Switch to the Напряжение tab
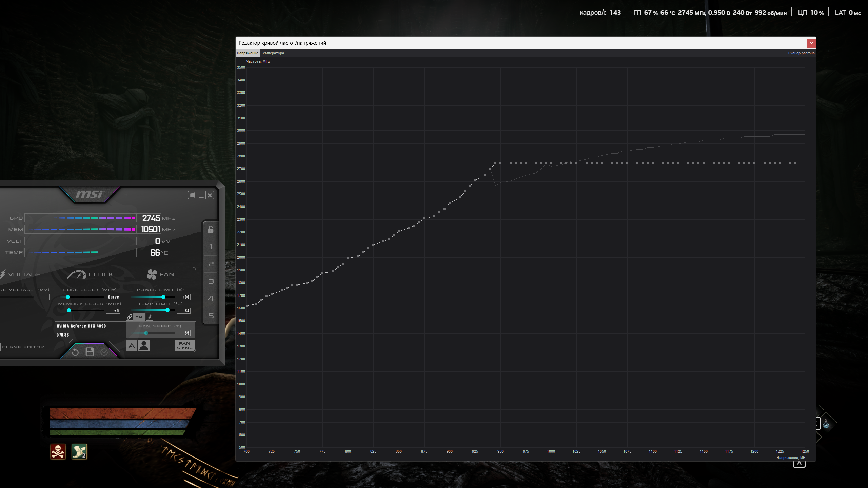The height and width of the screenshot is (488, 868). [248, 53]
